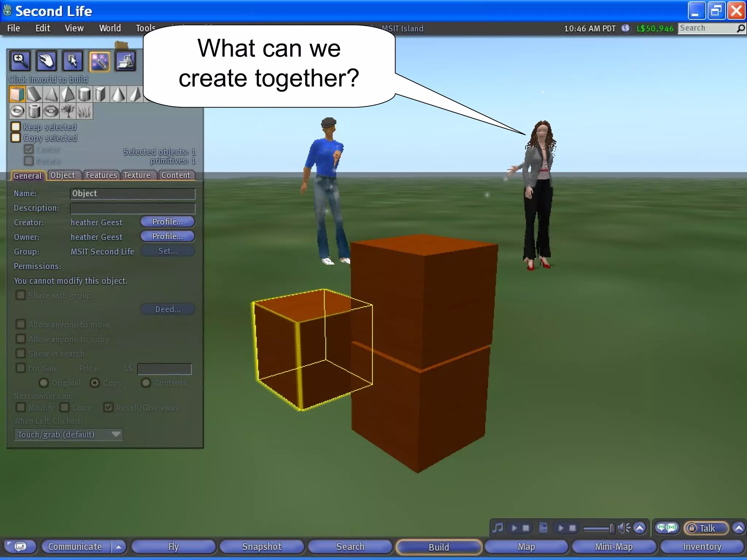Image resolution: width=747 pixels, height=560 pixels.
Task: Open the View menu
Action: coord(74,28)
